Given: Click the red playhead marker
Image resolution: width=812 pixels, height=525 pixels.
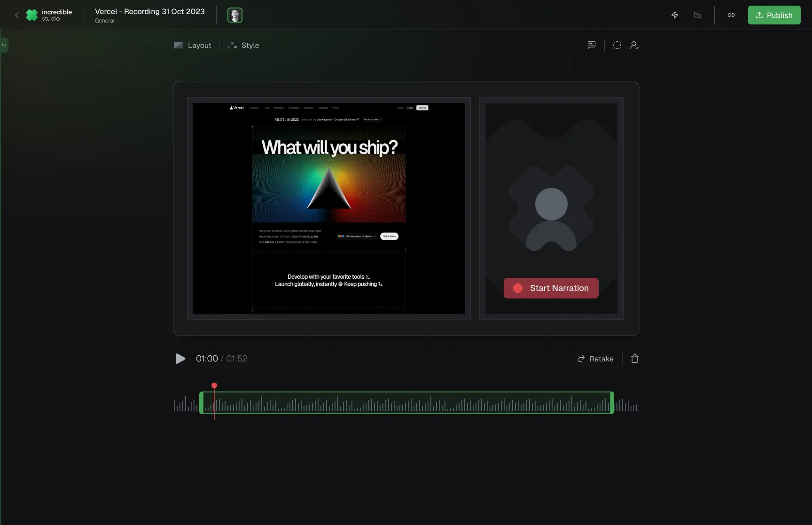Looking at the screenshot, I should [x=214, y=386].
